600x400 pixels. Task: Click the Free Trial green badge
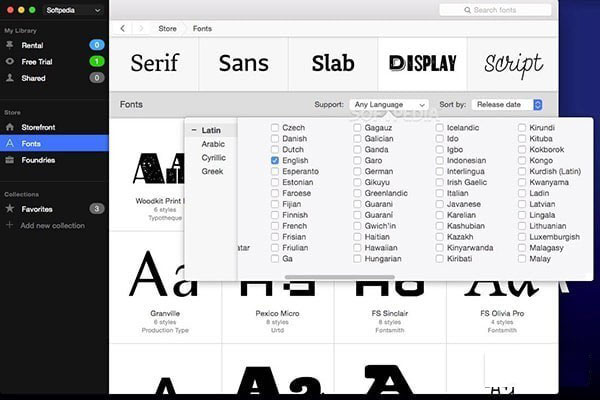97,61
